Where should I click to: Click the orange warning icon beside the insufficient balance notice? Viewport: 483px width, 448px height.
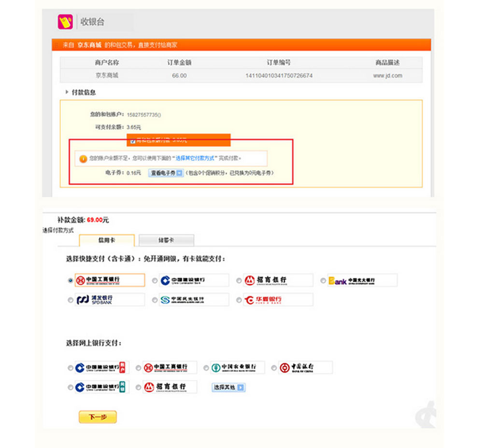pyautogui.click(x=83, y=159)
